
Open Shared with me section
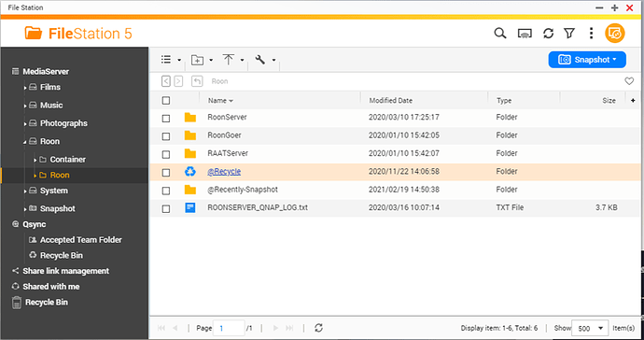point(51,287)
